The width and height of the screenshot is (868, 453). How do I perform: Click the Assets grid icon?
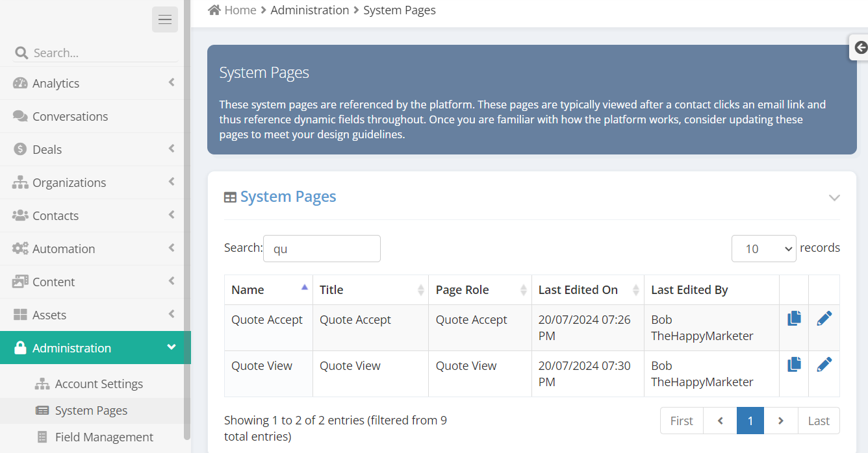click(x=20, y=315)
